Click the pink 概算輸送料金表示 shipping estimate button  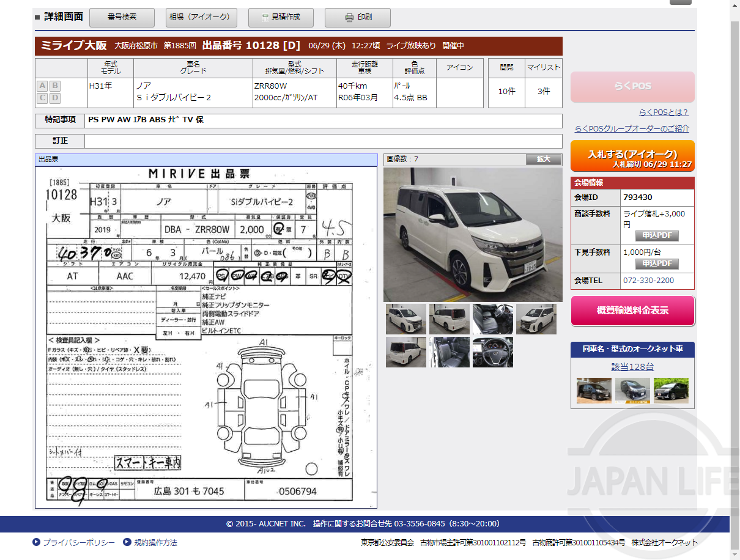(632, 312)
